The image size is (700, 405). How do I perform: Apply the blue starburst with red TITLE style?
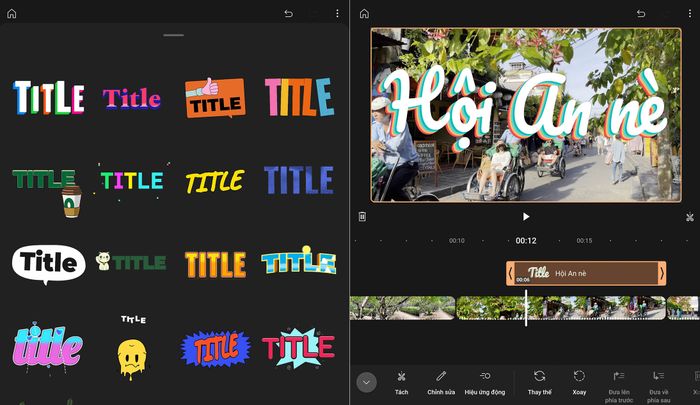(215, 348)
